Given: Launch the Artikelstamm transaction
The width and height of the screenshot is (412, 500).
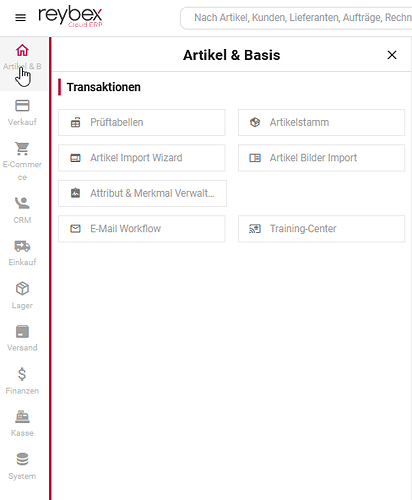Looking at the screenshot, I should pyautogui.click(x=321, y=122).
